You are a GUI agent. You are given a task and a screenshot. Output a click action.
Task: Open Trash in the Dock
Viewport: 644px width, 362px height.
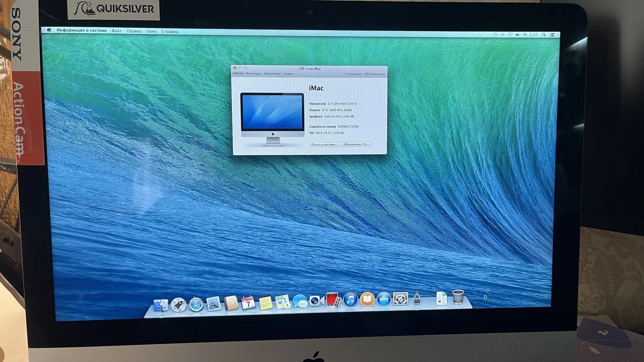(x=458, y=297)
